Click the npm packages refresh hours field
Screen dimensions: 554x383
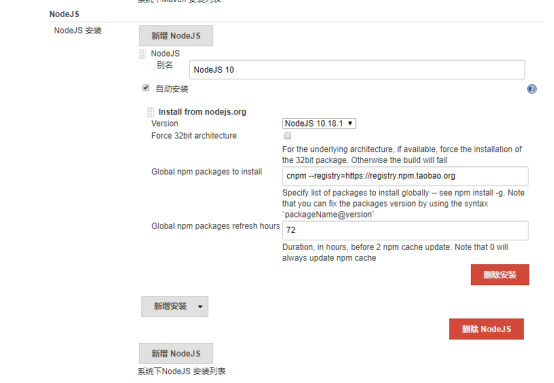[405, 230]
